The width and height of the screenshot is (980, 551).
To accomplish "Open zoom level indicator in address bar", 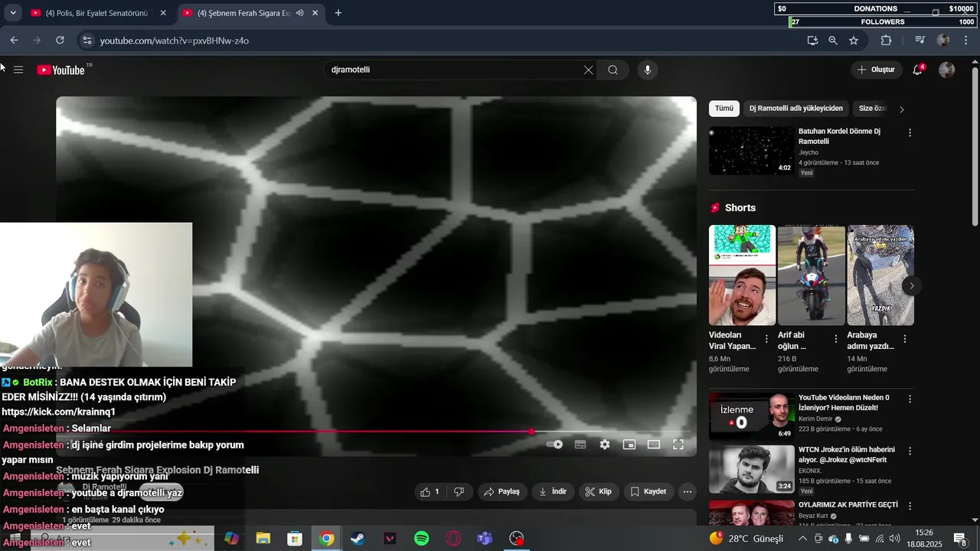I will (833, 41).
